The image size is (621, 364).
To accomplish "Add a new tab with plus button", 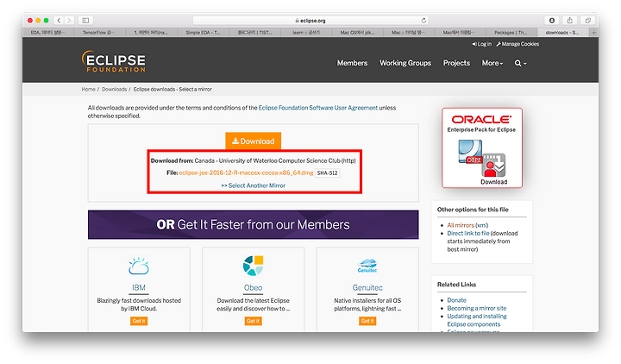I will click(593, 33).
